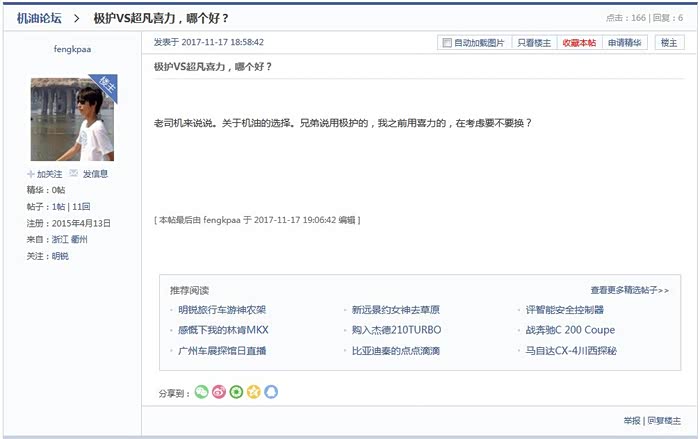
Task: Click 举报 to report the post
Action: [632, 421]
